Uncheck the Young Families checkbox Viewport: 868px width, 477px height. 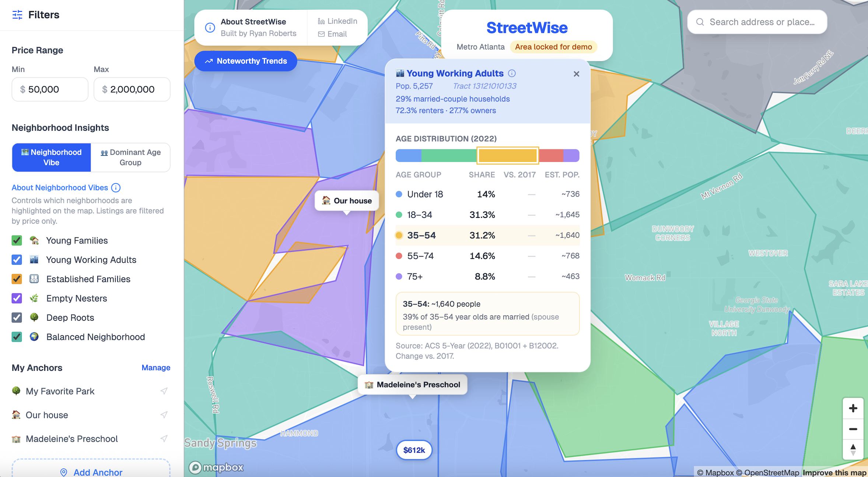click(x=17, y=240)
